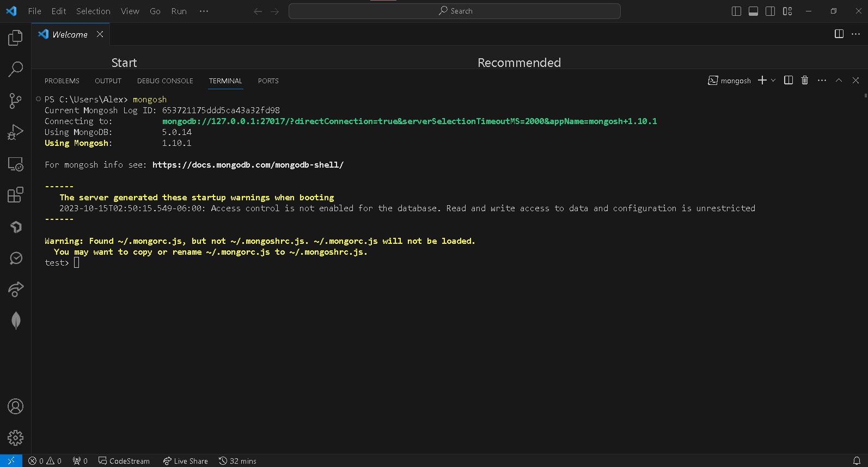Viewport: 868px width, 467px height.
Task: Maximize the panel with the up chevron
Action: pos(839,81)
